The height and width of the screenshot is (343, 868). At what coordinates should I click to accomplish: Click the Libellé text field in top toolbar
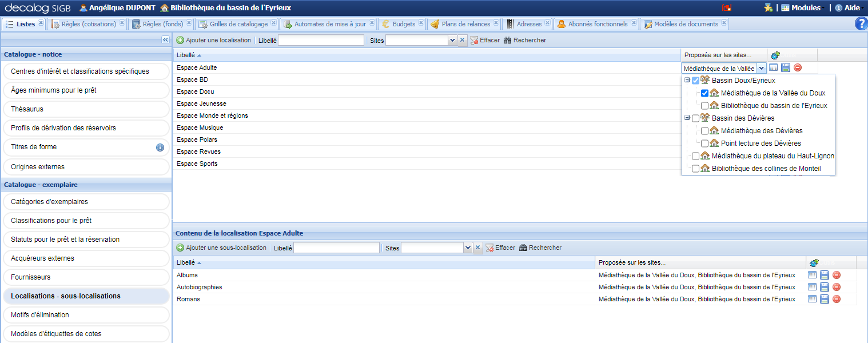click(321, 40)
